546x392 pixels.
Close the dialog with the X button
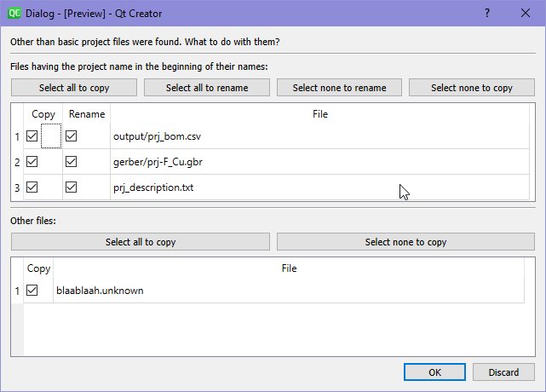pyautogui.click(x=526, y=14)
